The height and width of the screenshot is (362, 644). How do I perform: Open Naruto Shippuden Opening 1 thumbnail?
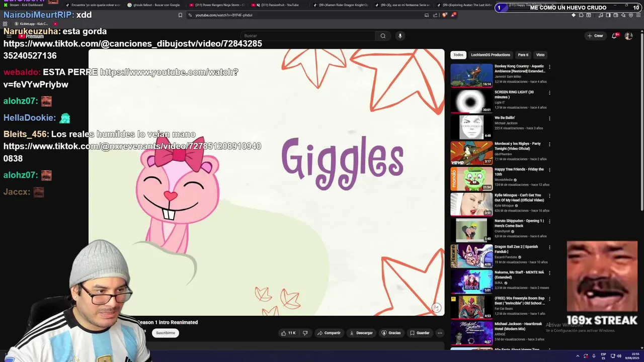(471, 230)
